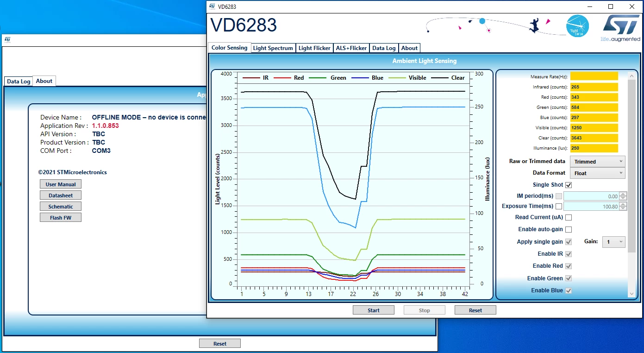Image resolution: width=644 pixels, height=353 pixels.
Task: Click the Flash FW button
Action: click(x=61, y=218)
